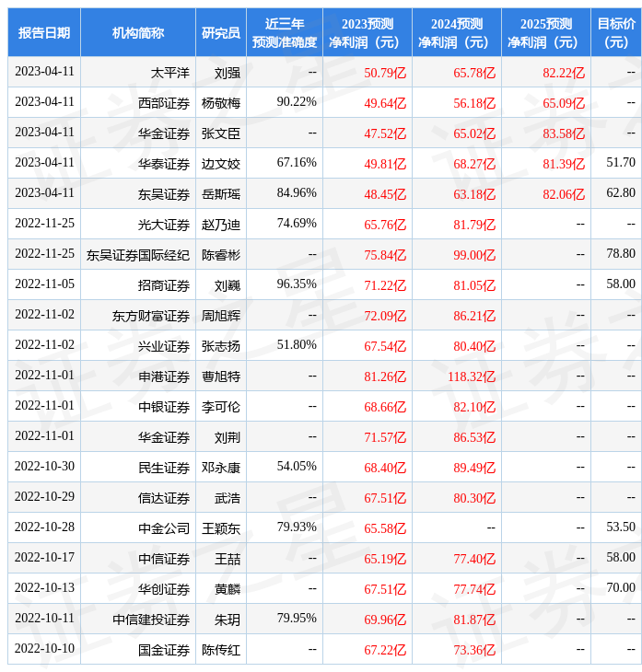Viewport: 642px width, 672px height.
Task: Click the 机构简称 column header
Action: (x=138, y=32)
